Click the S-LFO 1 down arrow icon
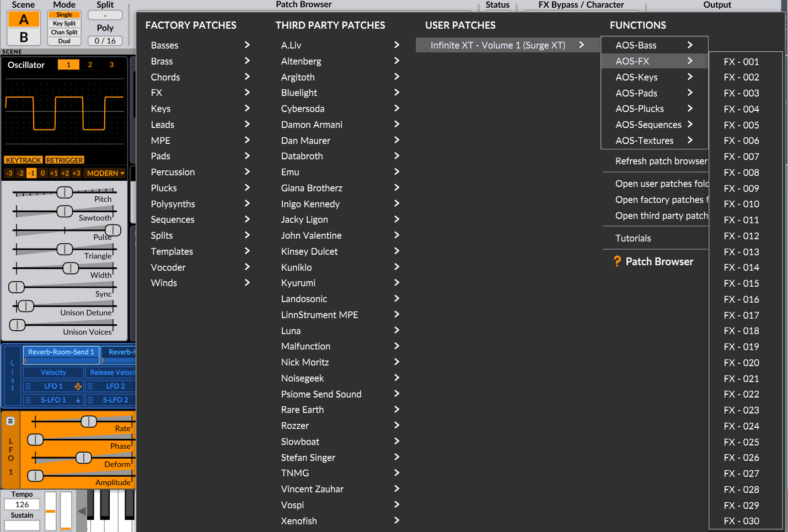 [x=78, y=400]
